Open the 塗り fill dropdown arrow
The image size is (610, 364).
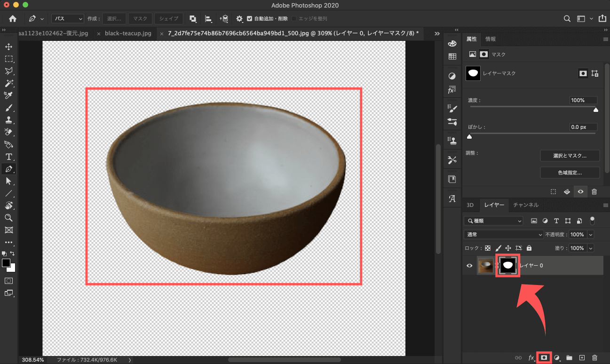coord(591,248)
